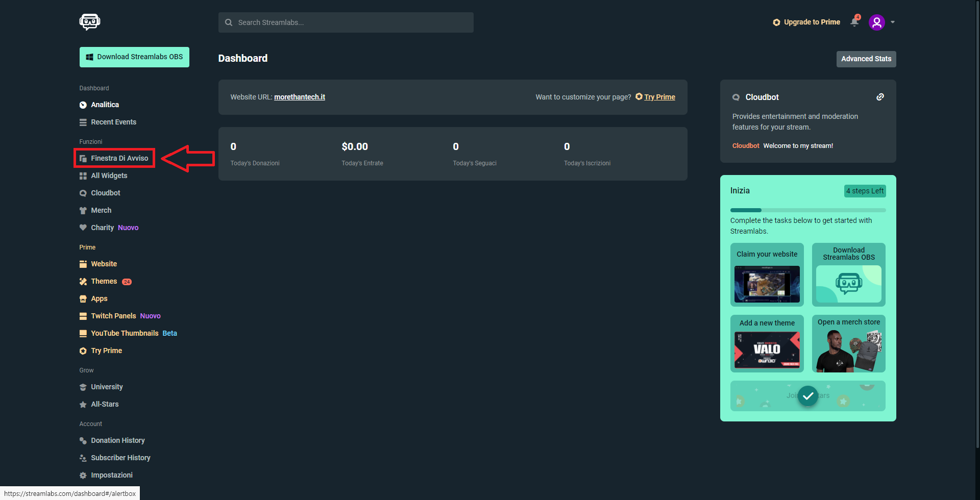The image size is (980, 500).
Task: Open Donation History page
Action: pos(118,440)
